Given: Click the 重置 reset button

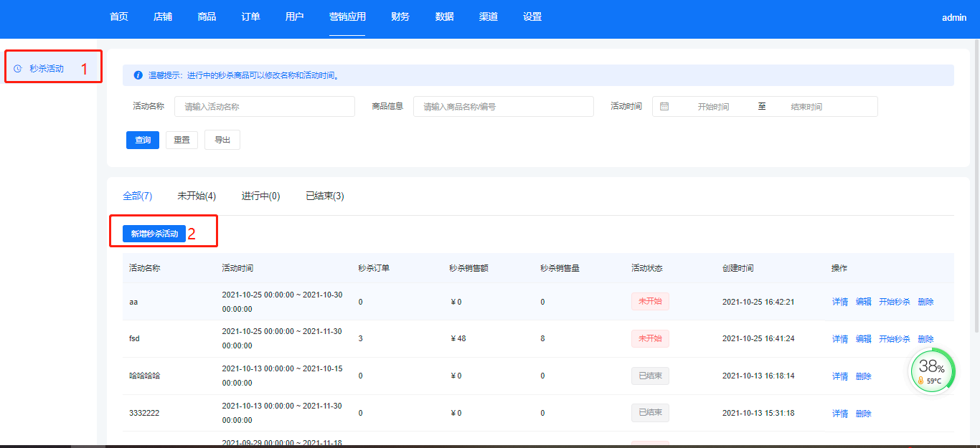Looking at the screenshot, I should pyautogui.click(x=182, y=140).
